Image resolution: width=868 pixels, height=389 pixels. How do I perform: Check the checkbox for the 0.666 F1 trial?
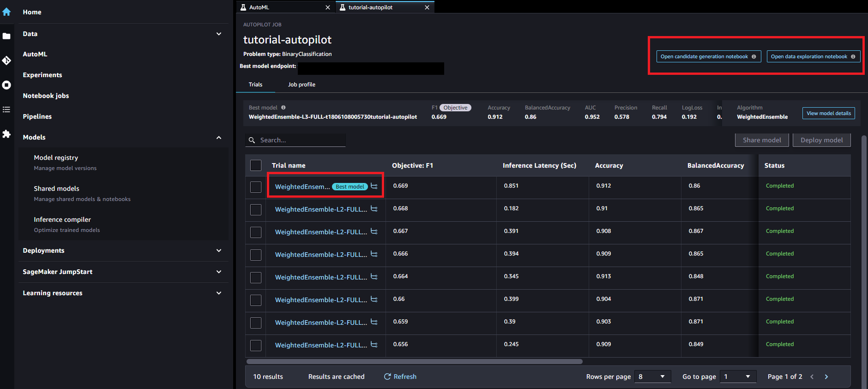tap(256, 255)
